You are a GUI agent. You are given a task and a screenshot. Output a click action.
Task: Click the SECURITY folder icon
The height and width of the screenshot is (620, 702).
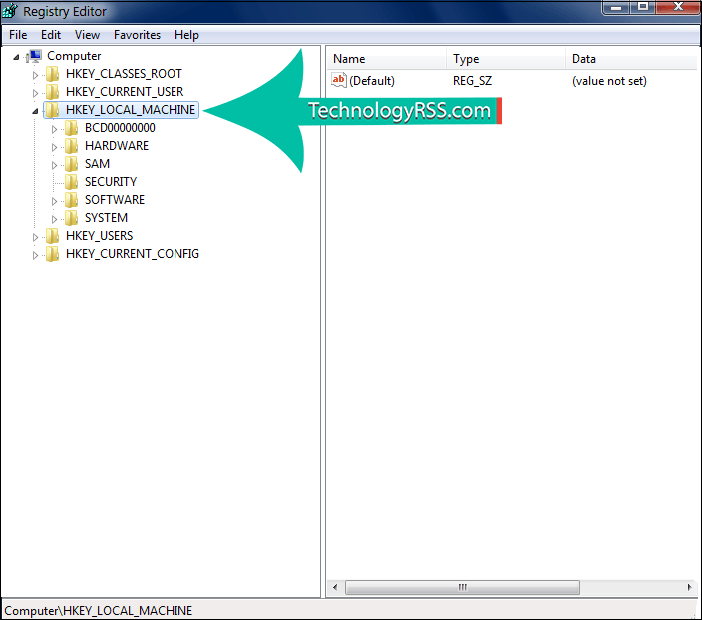click(x=71, y=182)
